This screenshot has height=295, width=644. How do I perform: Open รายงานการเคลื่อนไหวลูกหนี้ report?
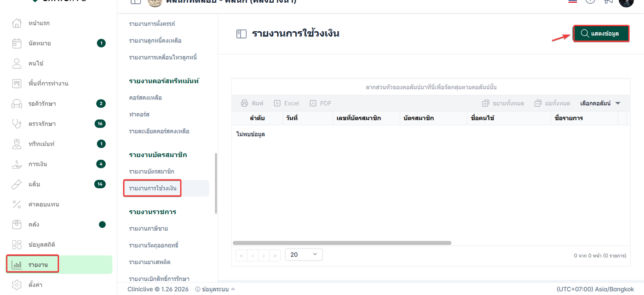[x=163, y=58]
